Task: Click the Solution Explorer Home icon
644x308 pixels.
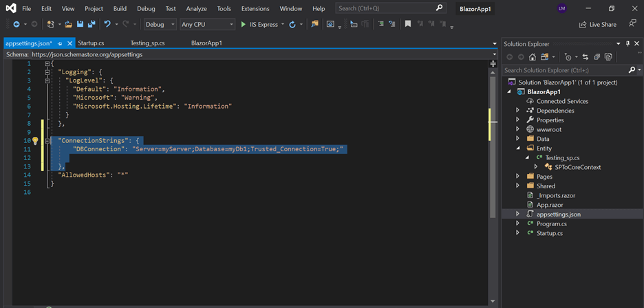Action: coord(532,57)
